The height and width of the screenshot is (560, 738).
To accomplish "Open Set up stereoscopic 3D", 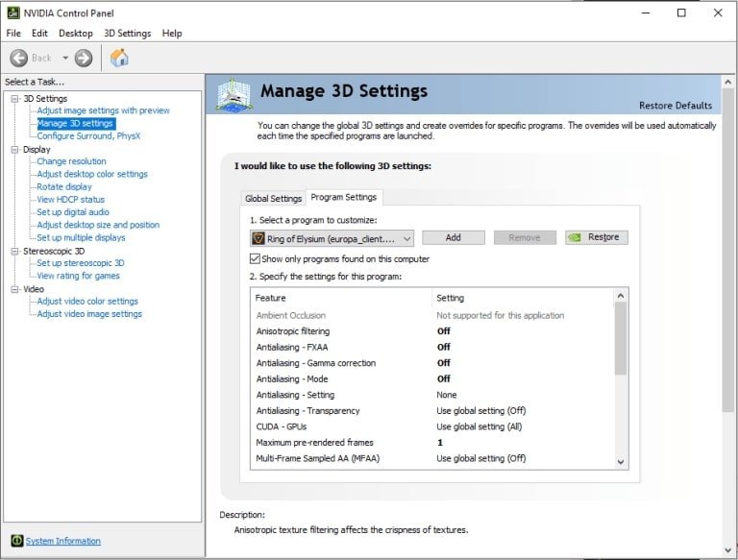I will [81, 263].
